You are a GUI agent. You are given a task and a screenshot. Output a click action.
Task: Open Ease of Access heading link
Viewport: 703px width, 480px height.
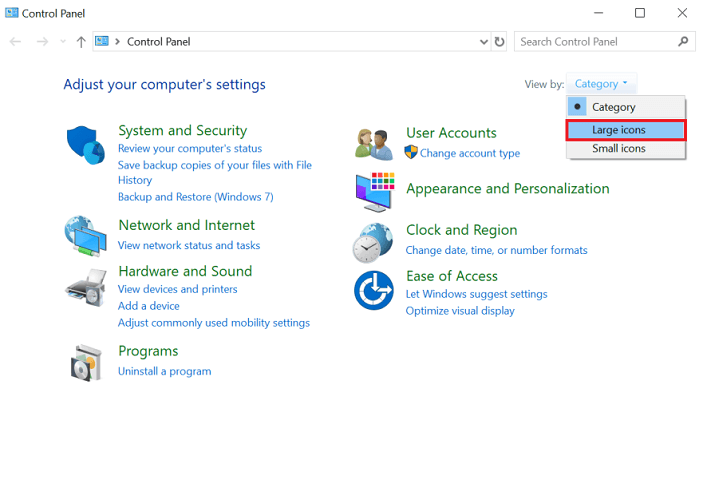point(451,276)
